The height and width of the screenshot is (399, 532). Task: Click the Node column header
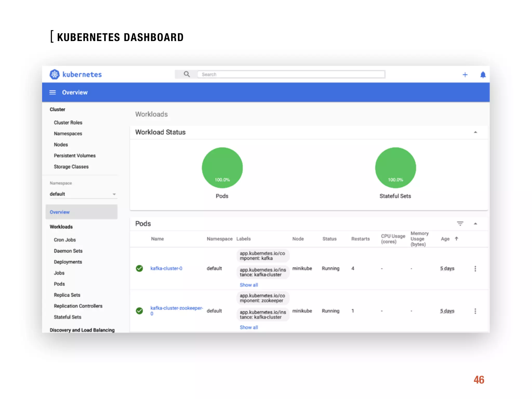click(298, 239)
